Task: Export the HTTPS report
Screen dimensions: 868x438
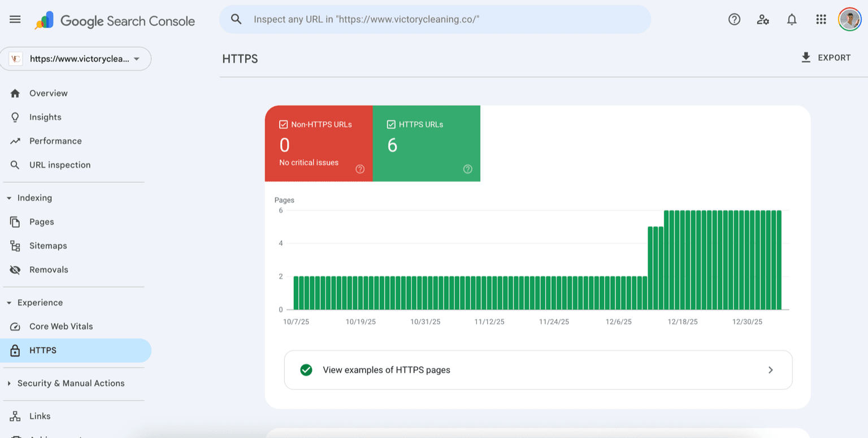Action: 826,58
